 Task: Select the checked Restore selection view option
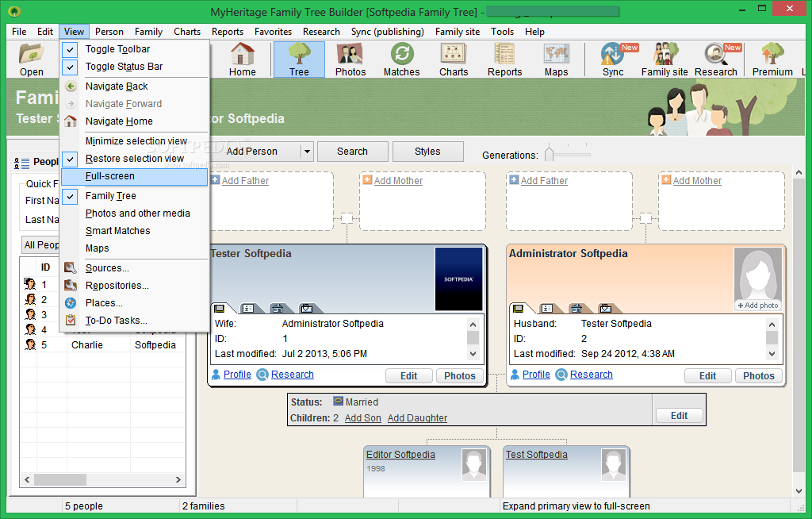[x=135, y=158]
